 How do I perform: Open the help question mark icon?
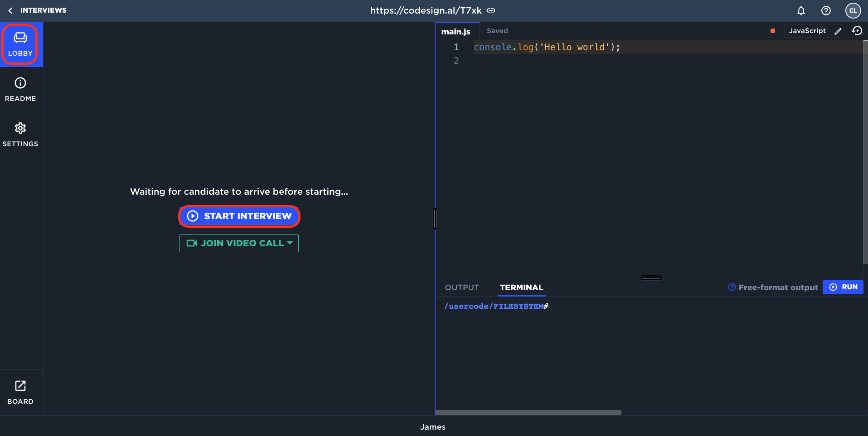point(826,10)
